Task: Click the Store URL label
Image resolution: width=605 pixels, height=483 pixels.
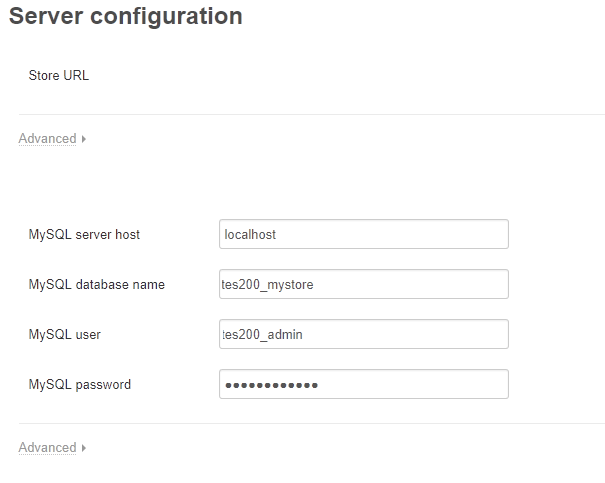Action: pos(59,75)
